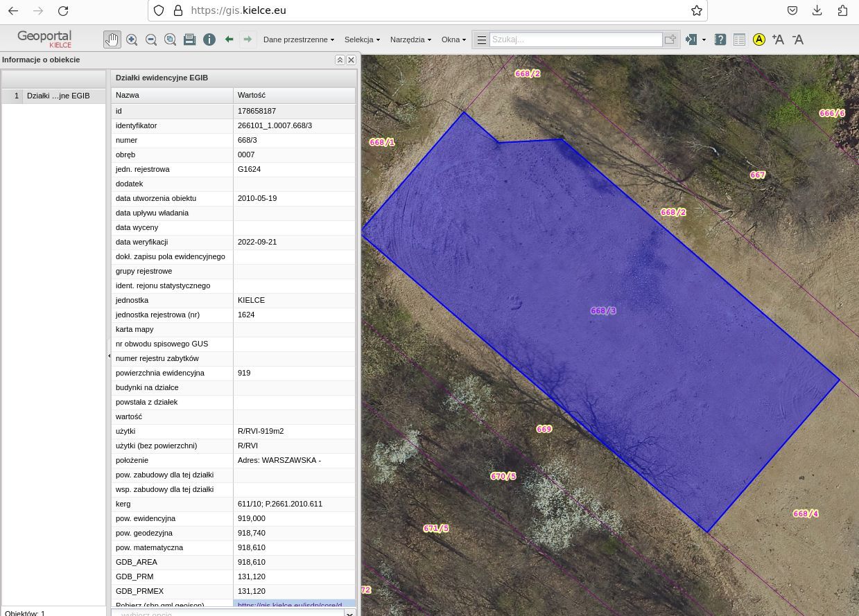Viewport: 859px width, 616px height.
Task: Click parcel label 668/4 on map
Action: [806, 514]
